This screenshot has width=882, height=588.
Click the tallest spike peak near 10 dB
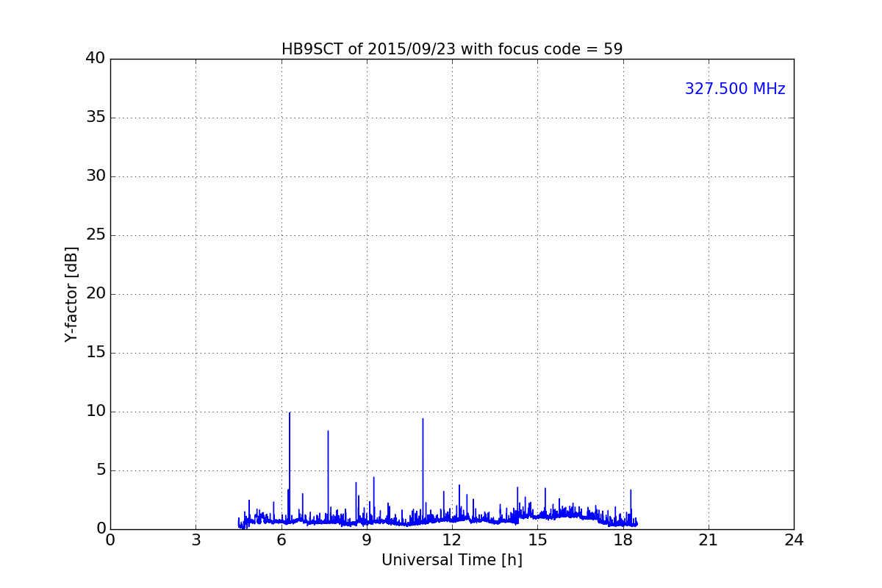pyautogui.click(x=290, y=413)
